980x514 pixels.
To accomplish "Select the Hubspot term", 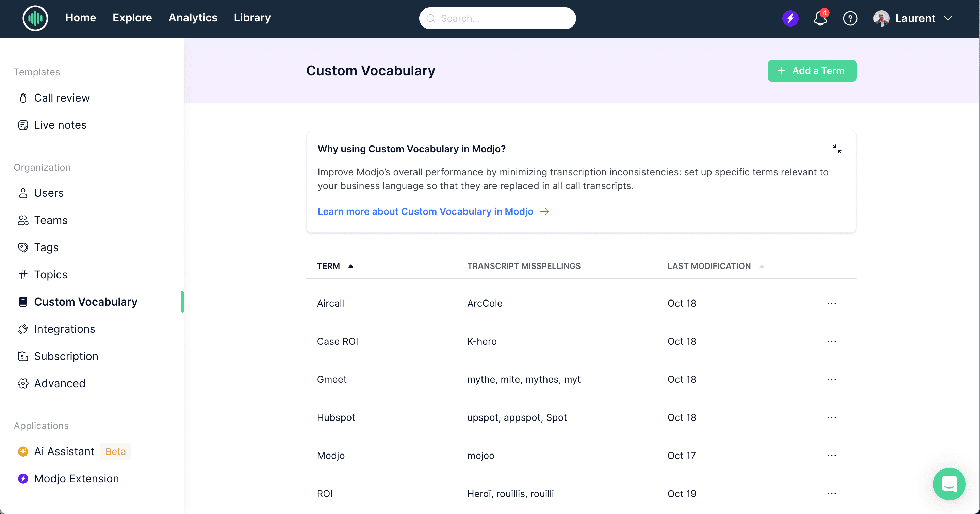I will (336, 417).
